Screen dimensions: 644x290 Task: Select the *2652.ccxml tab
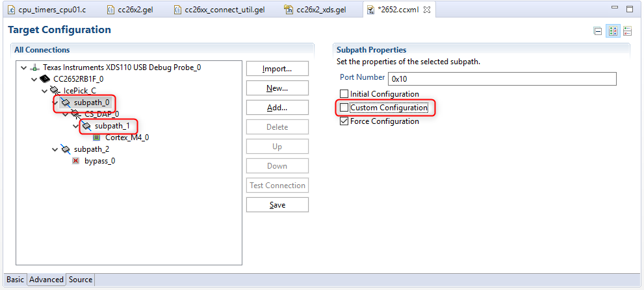[398, 10]
